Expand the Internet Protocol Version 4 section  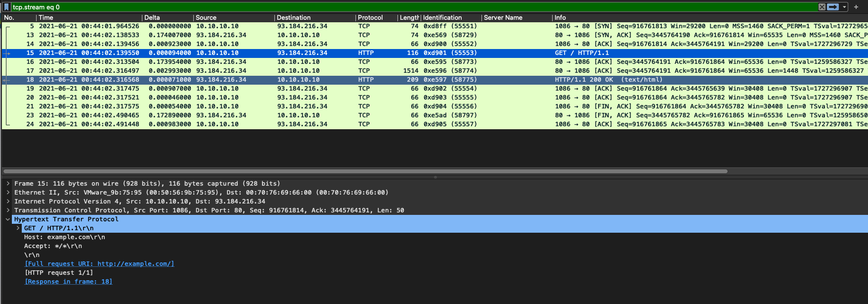coord(8,202)
